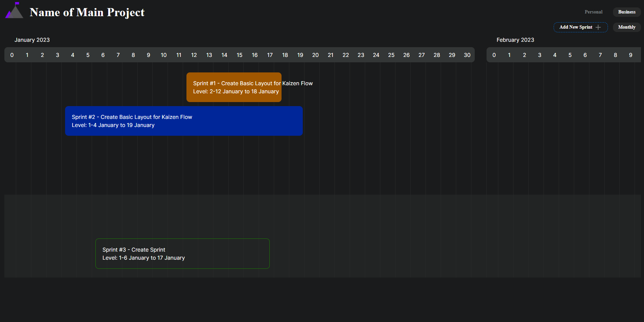The height and width of the screenshot is (322, 644).
Task: Open the Monthly view selector
Action: point(626,27)
